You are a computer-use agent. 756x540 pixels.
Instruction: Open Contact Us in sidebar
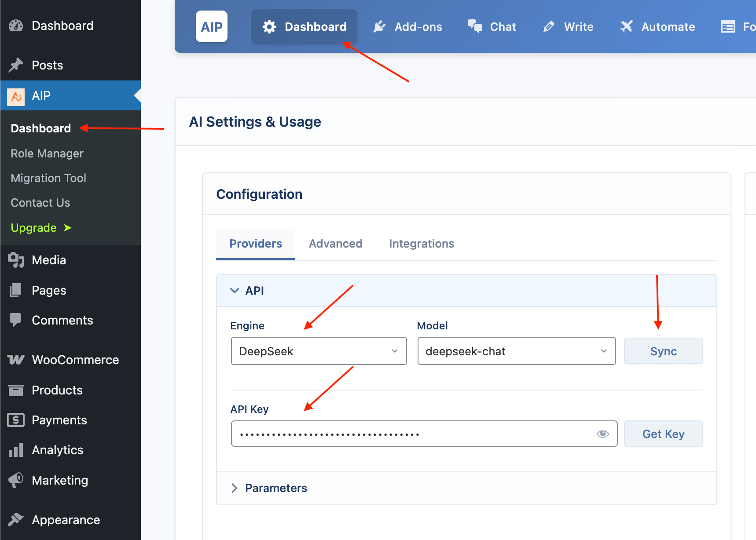[x=40, y=203]
